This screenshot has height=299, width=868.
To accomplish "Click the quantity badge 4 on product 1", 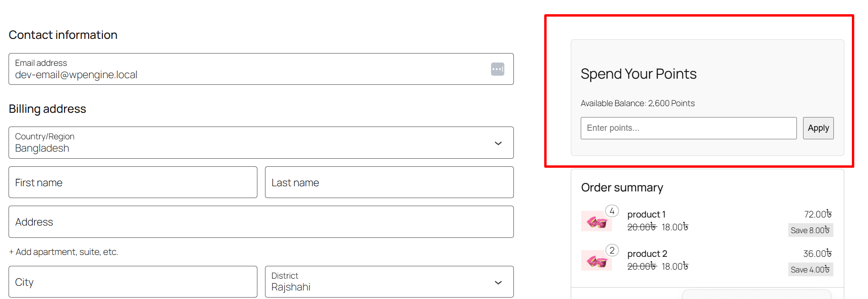I will click(612, 211).
